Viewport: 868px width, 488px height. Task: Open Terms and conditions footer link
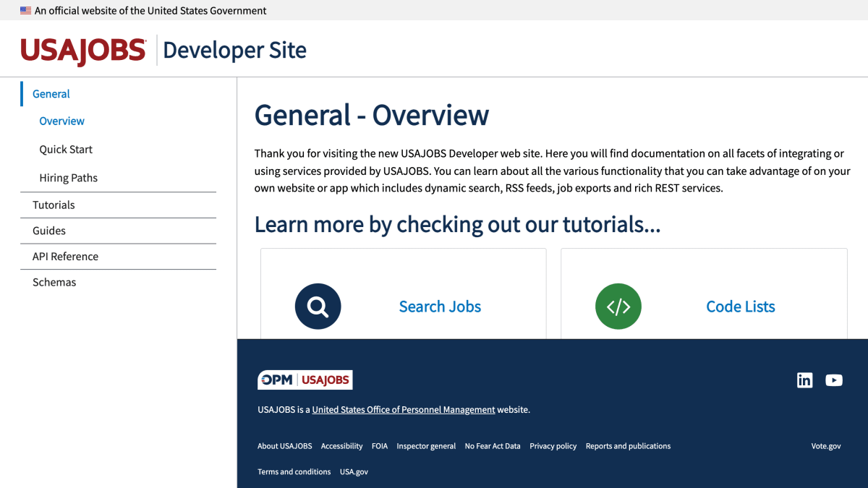[294, 472]
